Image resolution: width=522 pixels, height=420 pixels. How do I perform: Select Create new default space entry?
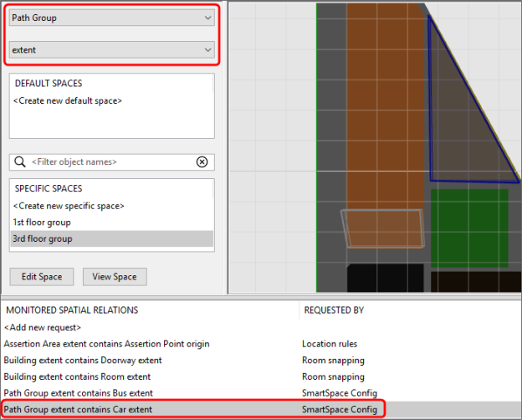68,100
